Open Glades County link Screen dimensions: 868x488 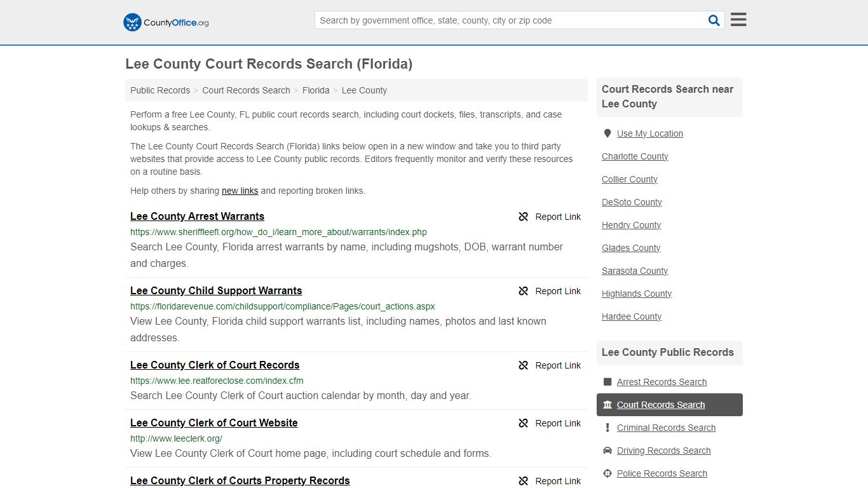(631, 248)
